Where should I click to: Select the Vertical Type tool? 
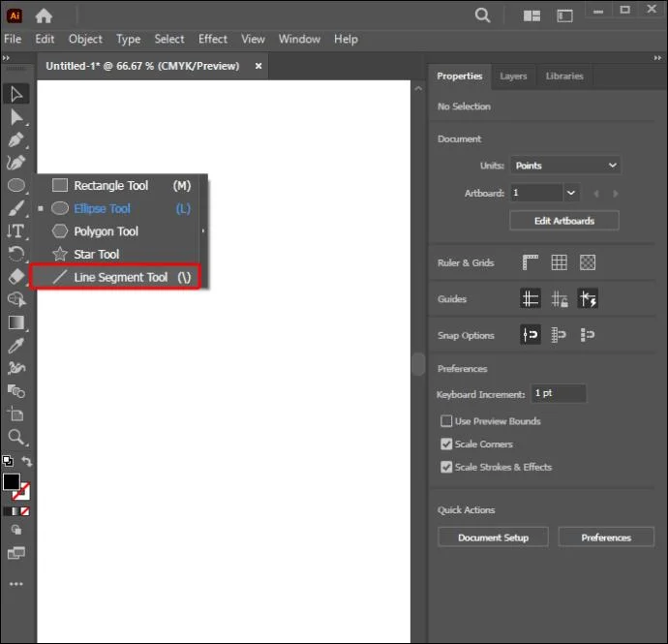16,231
